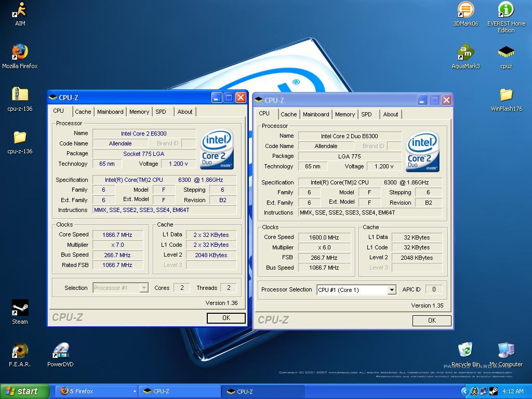Switch to Cache tab in CPU-Z 1.35 window
Screen dimensions: 532x399
click(x=289, y=114)
